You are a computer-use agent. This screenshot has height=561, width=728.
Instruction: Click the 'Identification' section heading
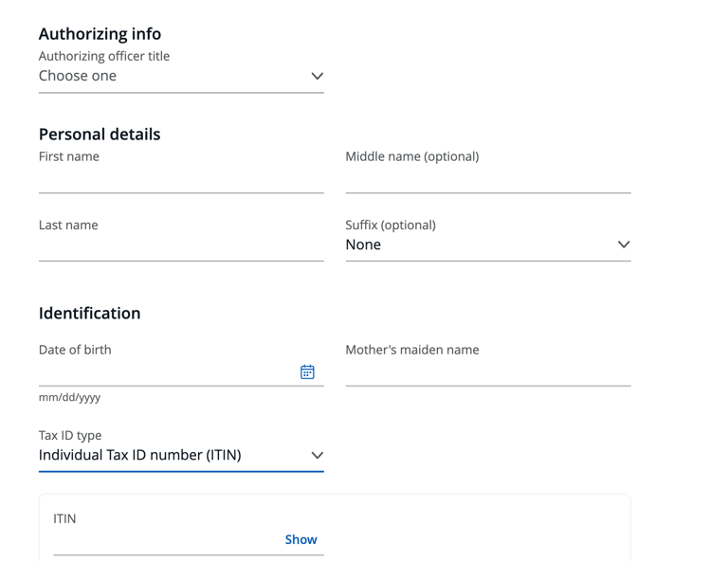point(89,313)
